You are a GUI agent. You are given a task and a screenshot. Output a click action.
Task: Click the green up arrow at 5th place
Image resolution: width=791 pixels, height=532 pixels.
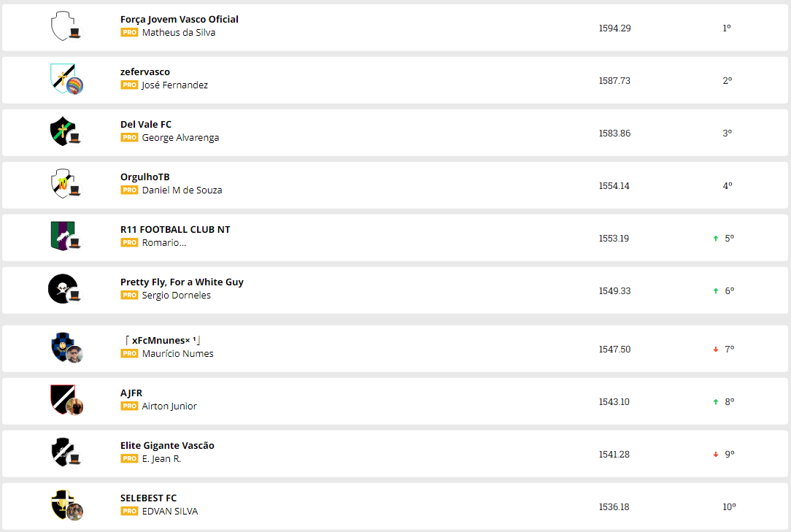(x=716, y=239)
